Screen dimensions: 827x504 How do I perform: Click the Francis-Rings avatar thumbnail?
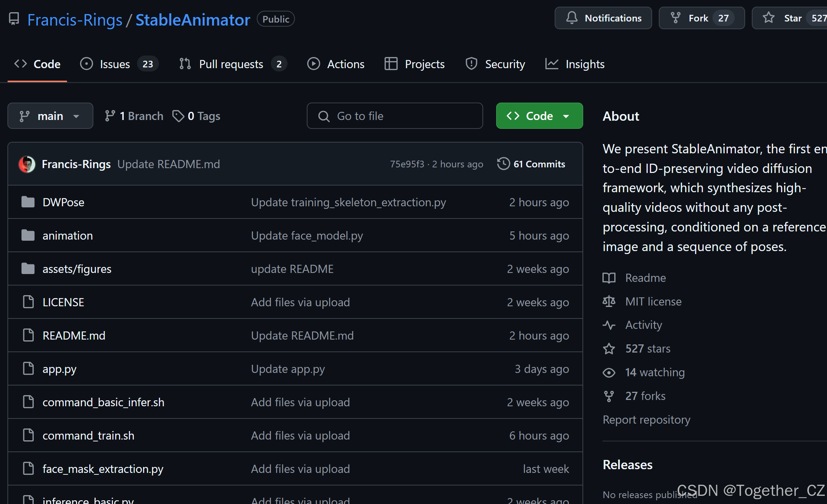pyautogui.click(x=27, y=164)
